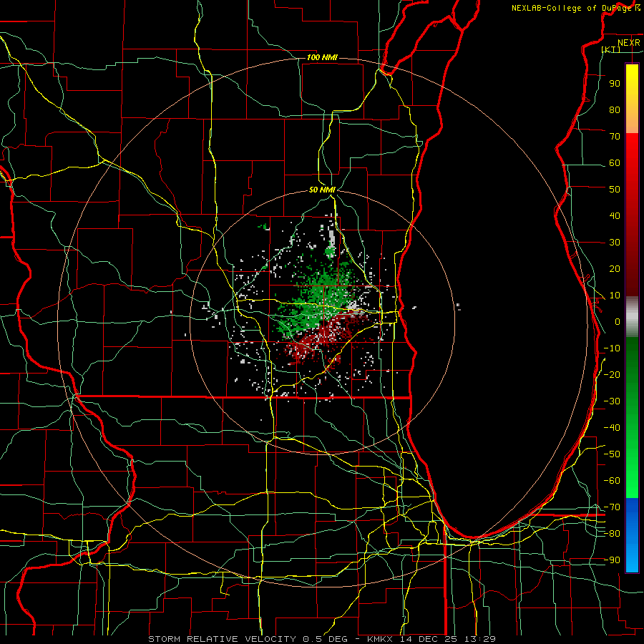Pick the blue segment of the velocity color bar

tap(632, 535)
